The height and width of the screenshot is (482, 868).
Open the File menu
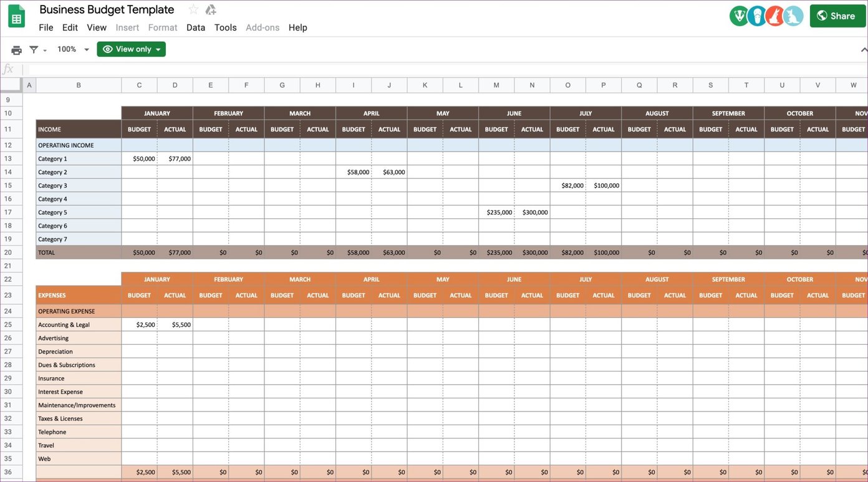(46, 27)
